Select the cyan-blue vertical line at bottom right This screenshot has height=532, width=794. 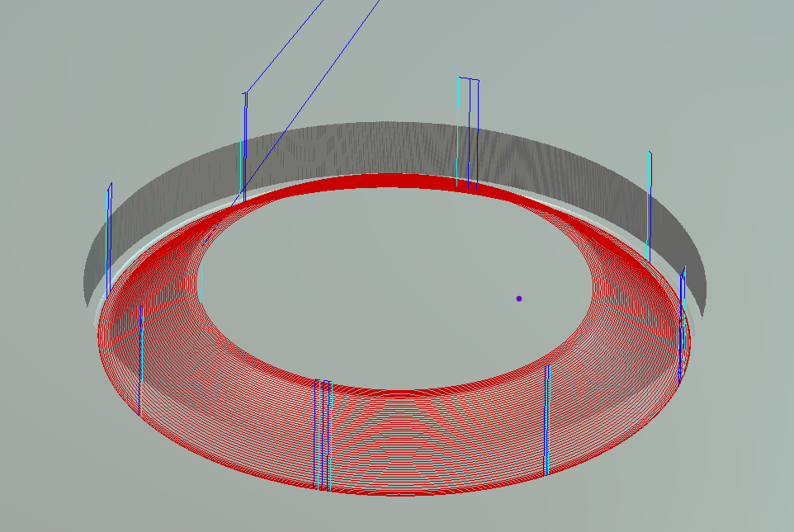pos(546,421)
